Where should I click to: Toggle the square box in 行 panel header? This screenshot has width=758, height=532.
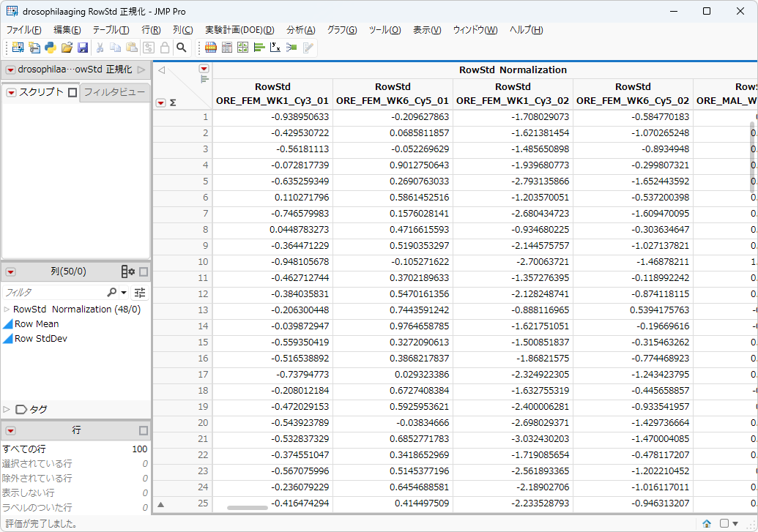click(144, 430)
